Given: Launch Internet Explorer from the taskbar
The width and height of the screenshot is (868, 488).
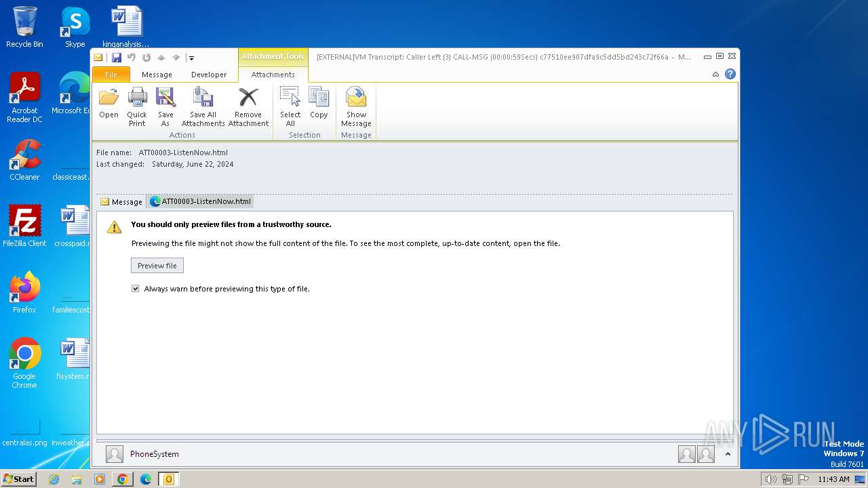Looking at the screenshot, I should tap(54, 479).
